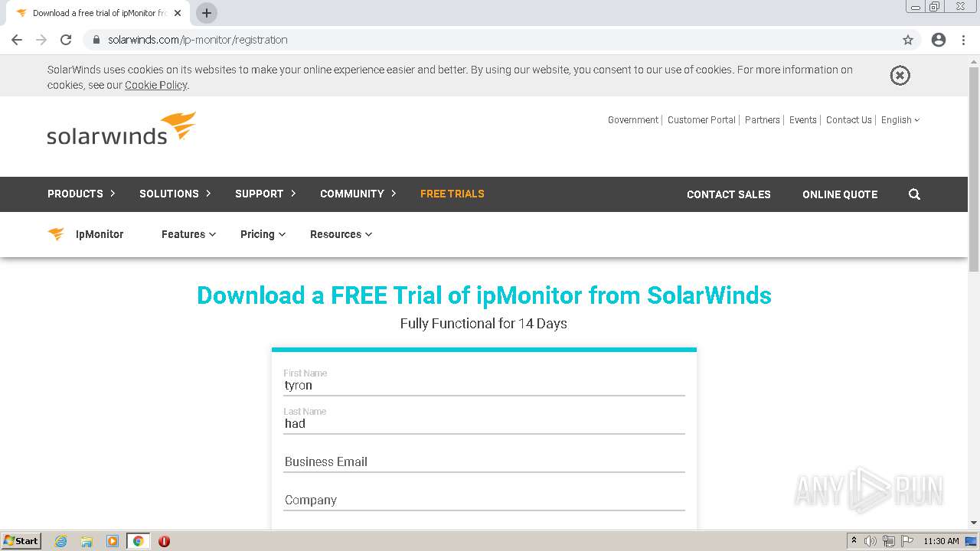
Task: Click the volume tray icon
Action: click(x=871, y=541)
